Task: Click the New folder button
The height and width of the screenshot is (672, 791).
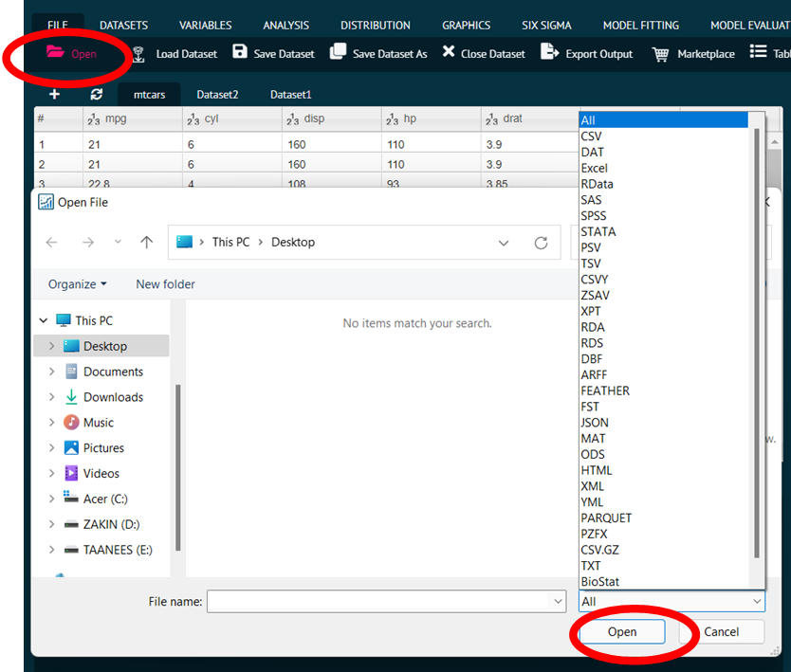Action: (165, 284)
